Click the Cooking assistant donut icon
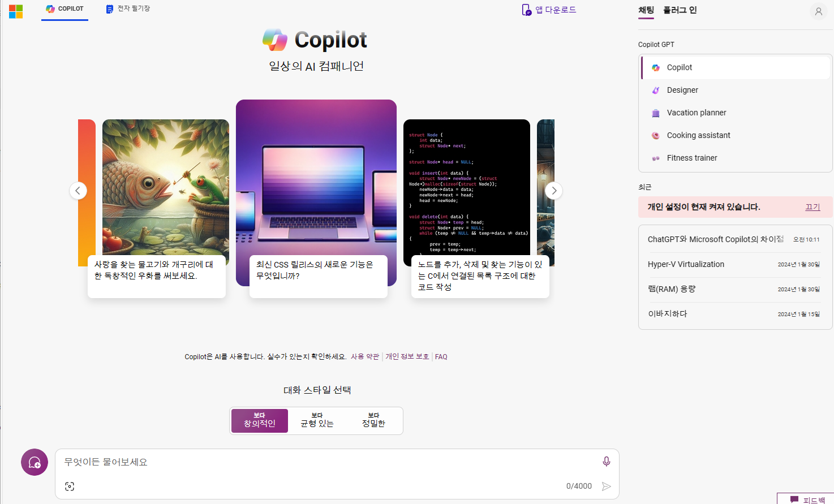The image size is (834, 504). 656,135
